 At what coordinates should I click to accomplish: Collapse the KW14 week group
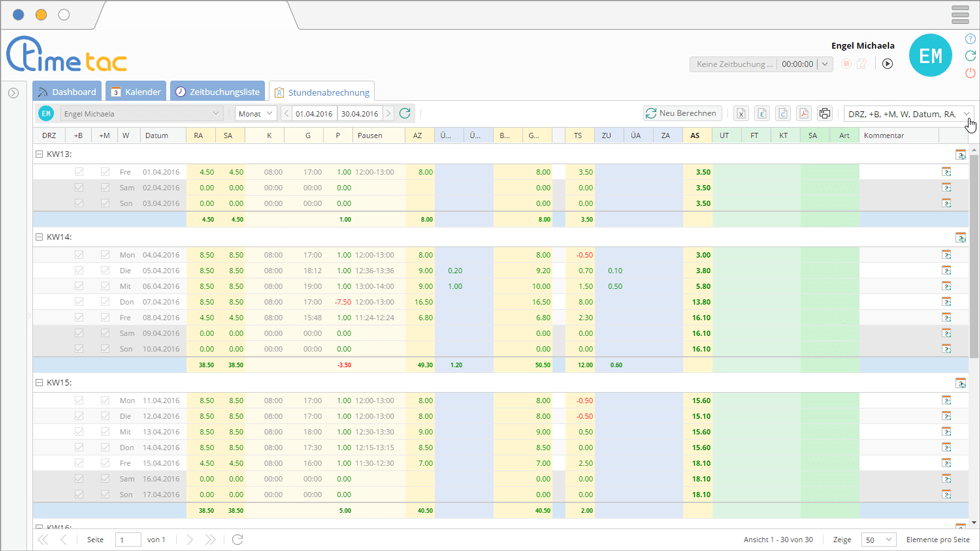click(x=39, y=238)
